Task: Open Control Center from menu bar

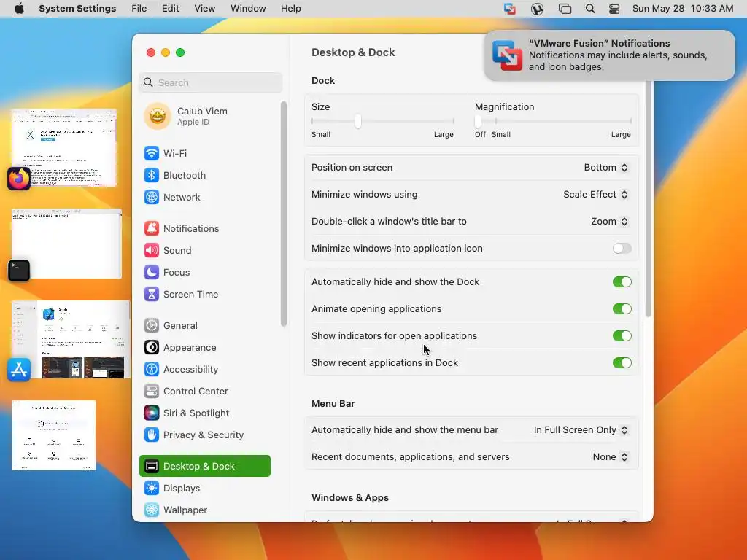Action: click(x=614, y=9)
